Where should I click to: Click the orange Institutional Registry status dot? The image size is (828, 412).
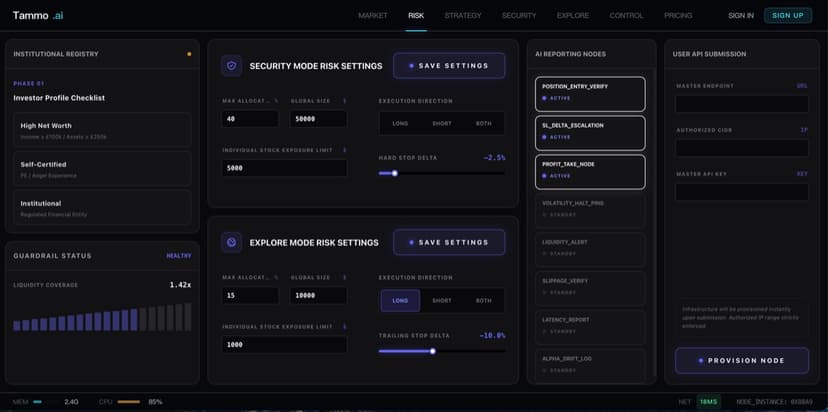tap(189, 54)
